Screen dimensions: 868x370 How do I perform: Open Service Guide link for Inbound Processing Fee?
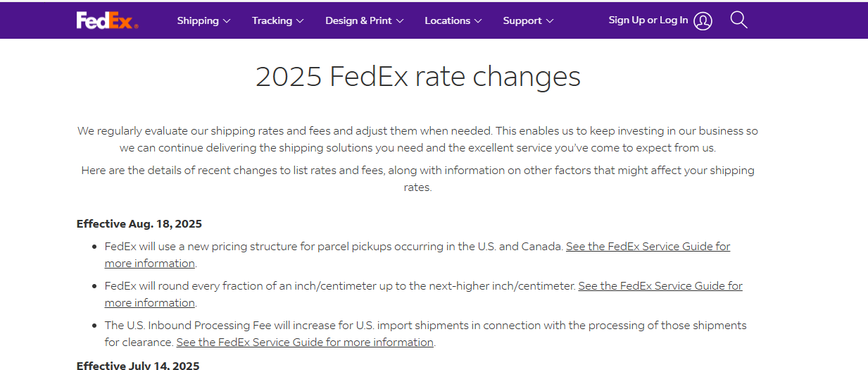[304, 343]
